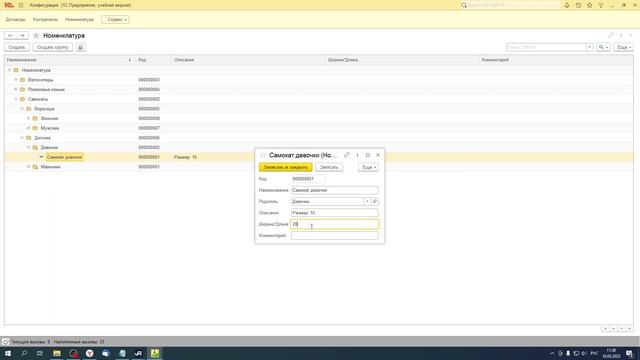This screenshot has height=360, width=640.
Task: Click Создать группу button
Action: point(53,47)
